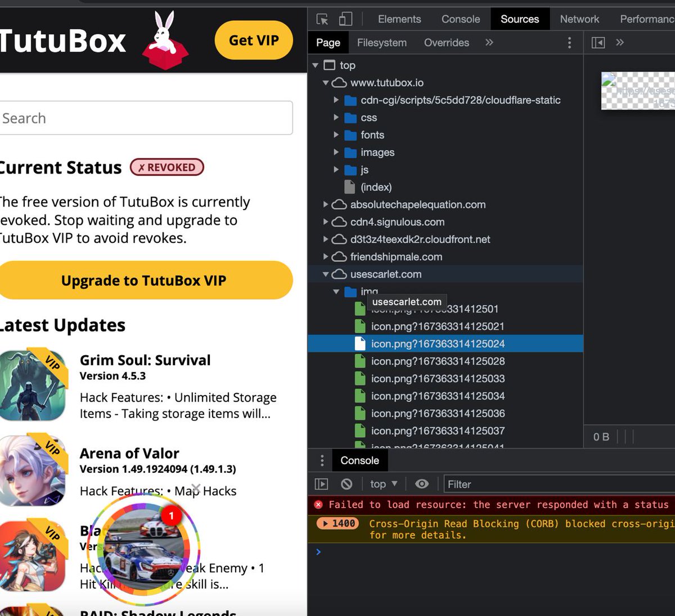
Task: Open the Grim Soul: Survival entry
Action: pos(145,360)
